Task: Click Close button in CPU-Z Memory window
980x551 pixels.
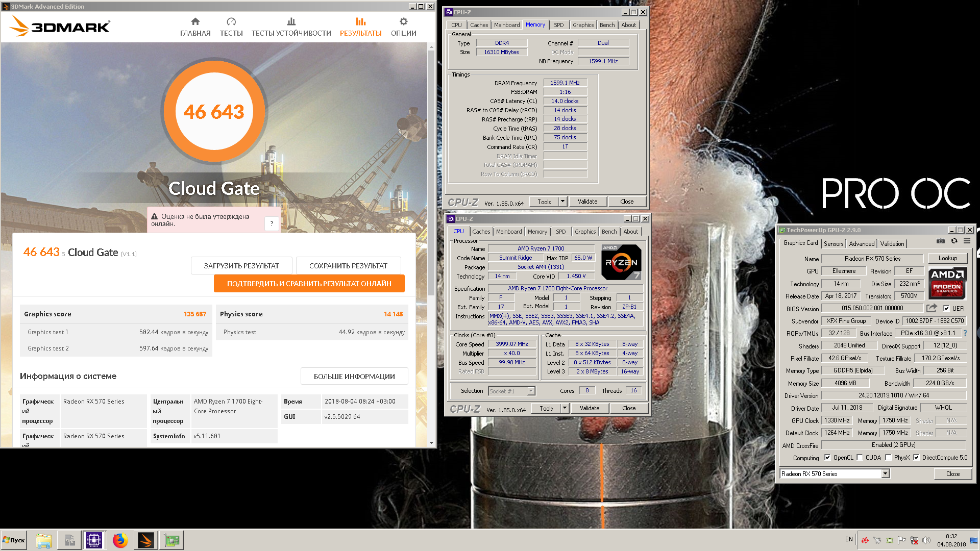Action: point(627,202)
